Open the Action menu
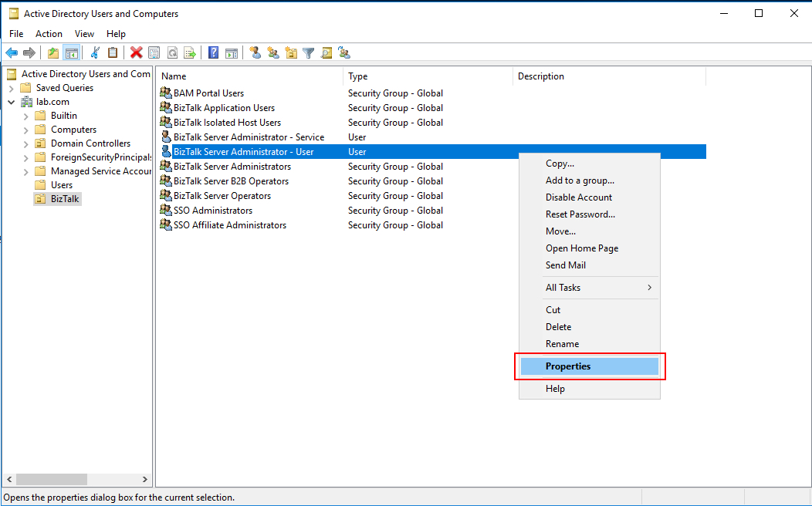Image resolution: width=812 pixels, height=506 pixels. click(x=49, y=34)
